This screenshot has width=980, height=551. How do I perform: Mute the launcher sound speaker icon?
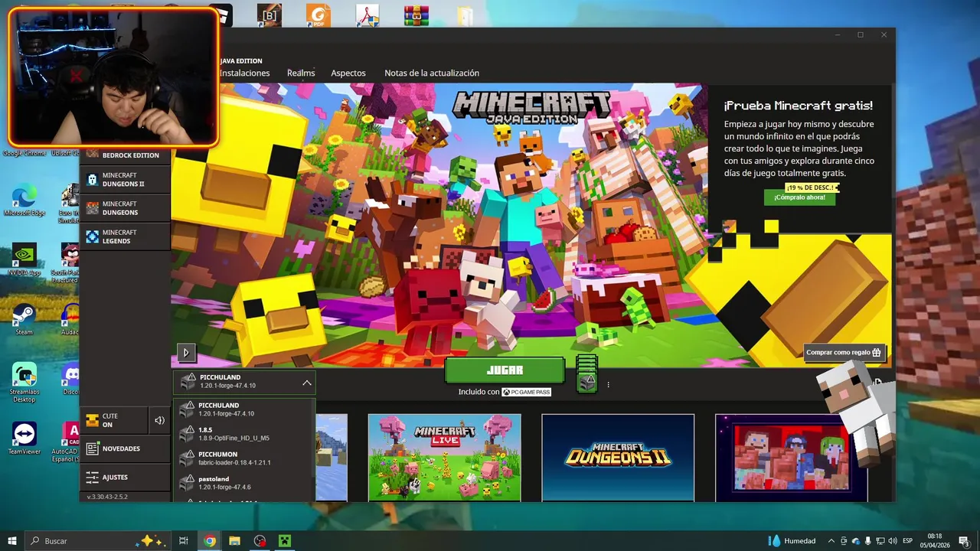point(159,420)
